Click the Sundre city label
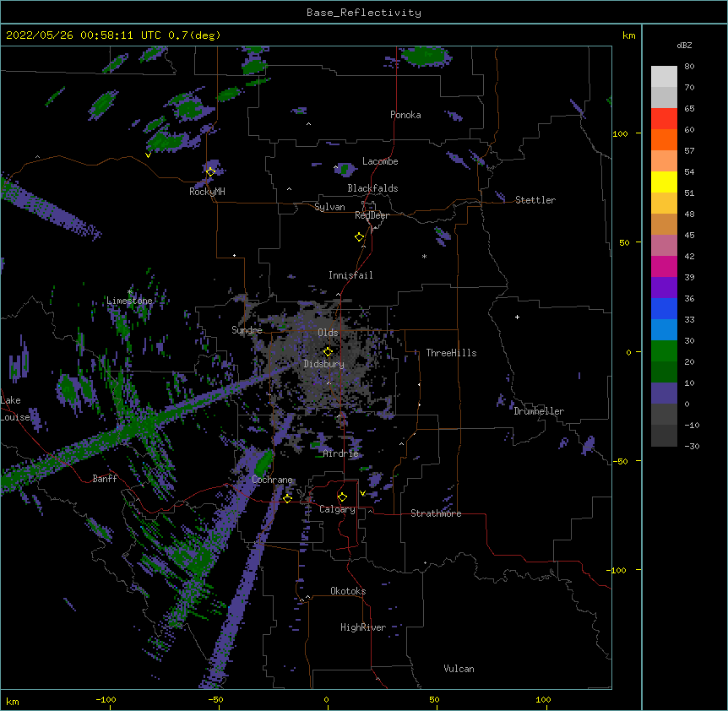Image resolution: width=728 pixels, height=711 pixels. point(247,330)
